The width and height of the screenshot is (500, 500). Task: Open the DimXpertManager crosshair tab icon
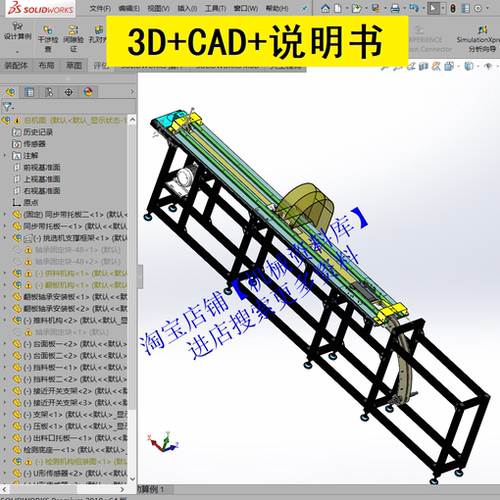click(x=69, y=92)
